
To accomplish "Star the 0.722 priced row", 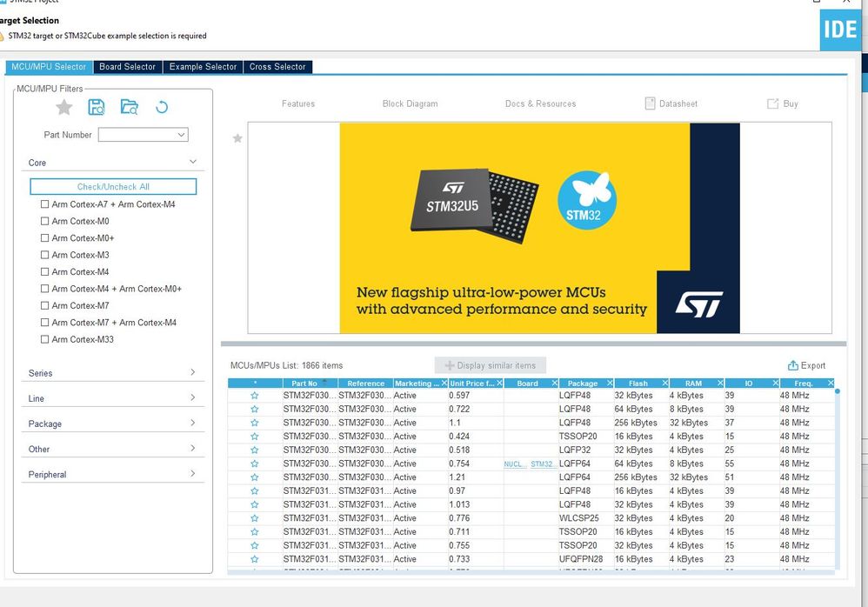I will [x=255, y=409].
